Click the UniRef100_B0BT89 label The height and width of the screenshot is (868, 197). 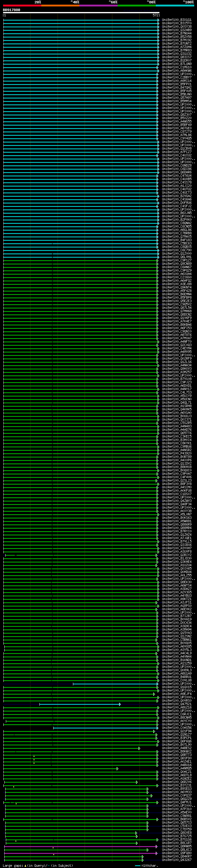point(177,457)
